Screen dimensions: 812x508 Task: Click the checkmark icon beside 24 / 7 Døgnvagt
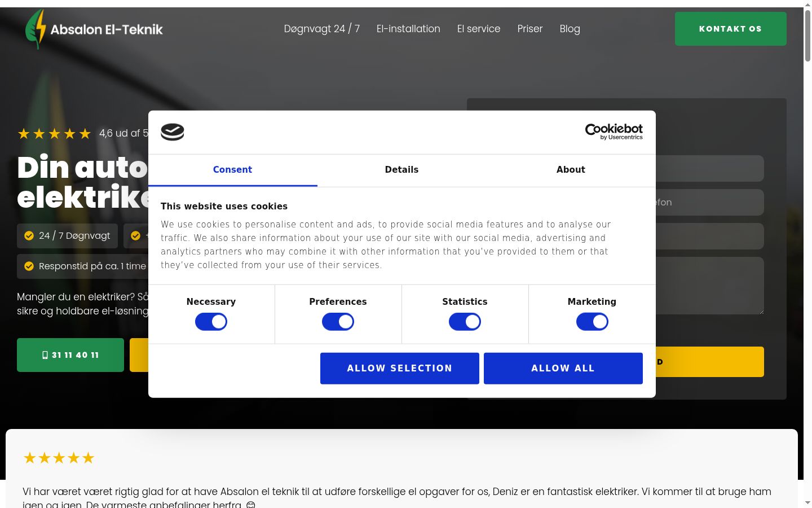29,236
